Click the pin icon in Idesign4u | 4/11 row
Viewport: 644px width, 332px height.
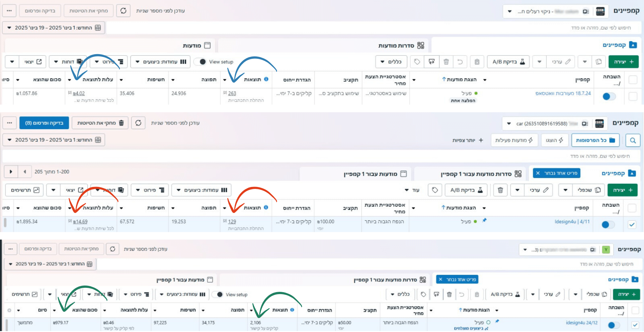click(484, 220)
